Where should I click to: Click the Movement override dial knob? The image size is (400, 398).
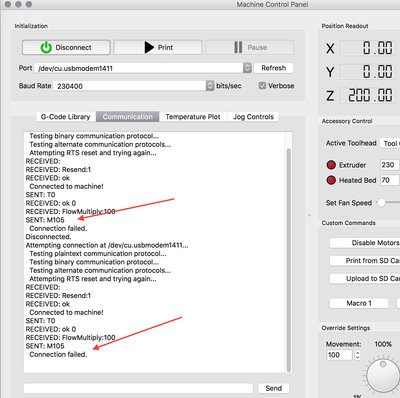(x=383, y=375)
